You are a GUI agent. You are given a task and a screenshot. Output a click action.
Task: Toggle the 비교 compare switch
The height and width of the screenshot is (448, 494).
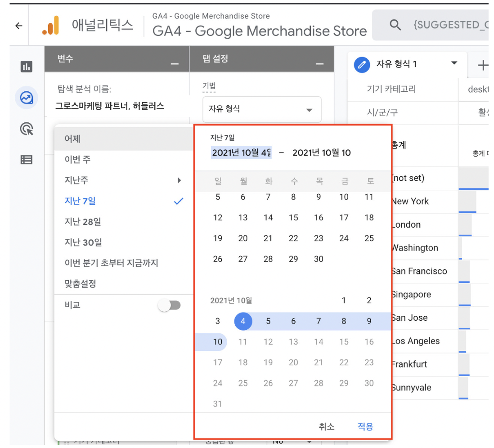(x=170, y=305)
